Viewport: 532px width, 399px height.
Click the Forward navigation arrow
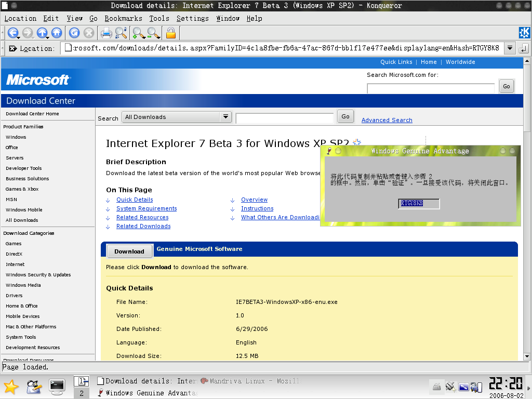tap(27, 33)
